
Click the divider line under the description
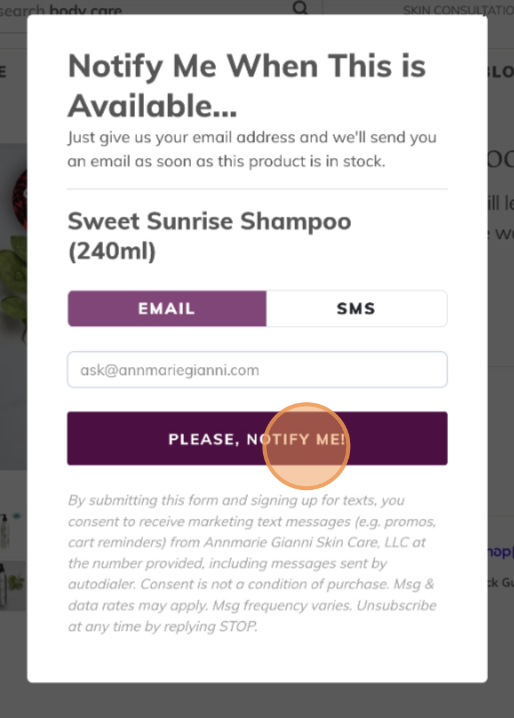257,189
